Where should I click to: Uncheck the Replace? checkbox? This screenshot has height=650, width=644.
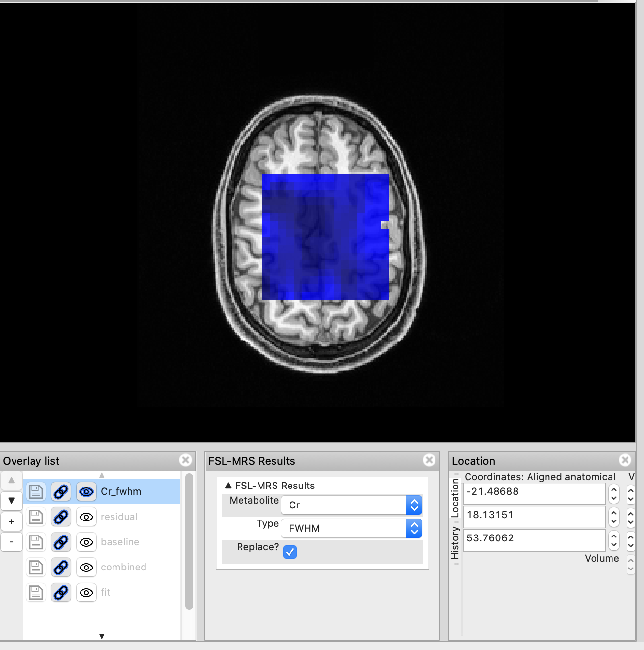click(x=290, y=552)
